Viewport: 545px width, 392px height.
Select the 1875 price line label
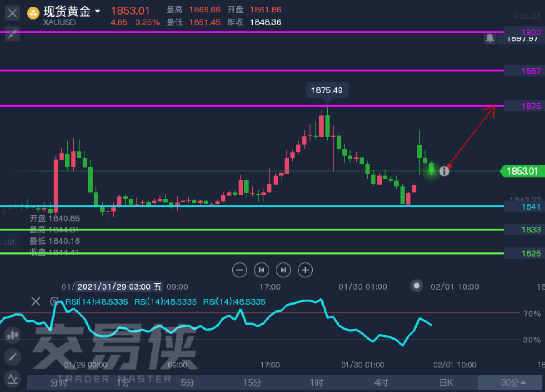[x=531, y=106]
